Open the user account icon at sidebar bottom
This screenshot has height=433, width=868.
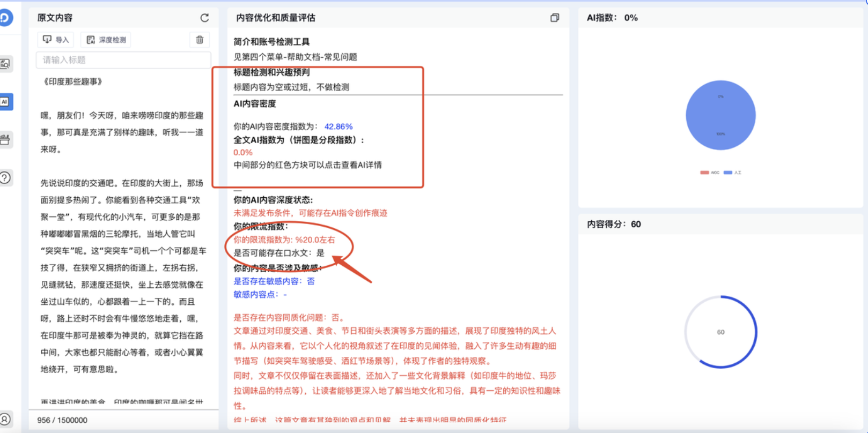pos(4,419)
